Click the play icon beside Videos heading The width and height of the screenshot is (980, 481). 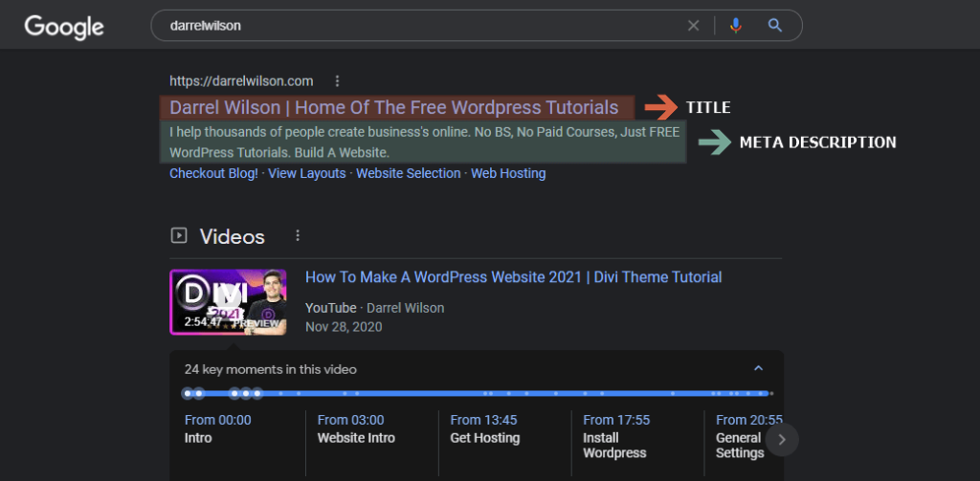(x=179, y=235)
